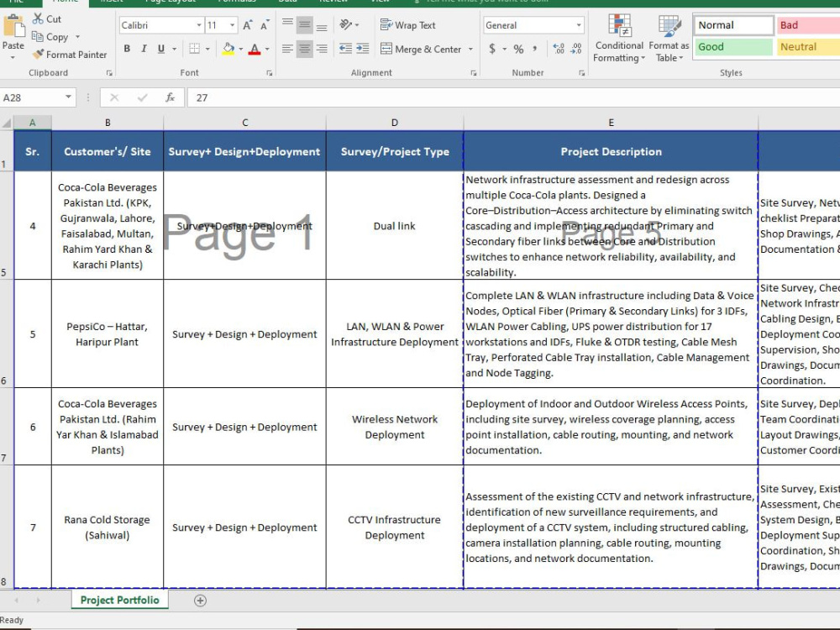The height and width of the screenshot is (630, 840).
Task: Apply the Good cell style
Action: click(x=732, y=47)
